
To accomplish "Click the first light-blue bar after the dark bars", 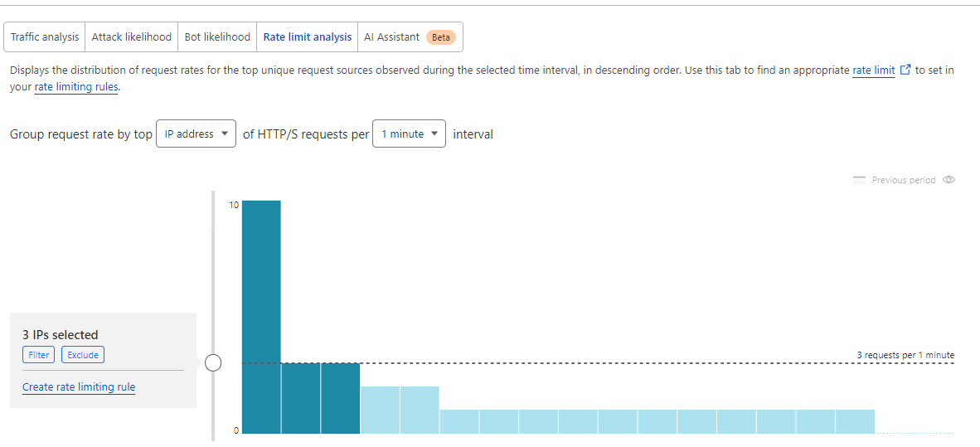I will pos(380,410).
